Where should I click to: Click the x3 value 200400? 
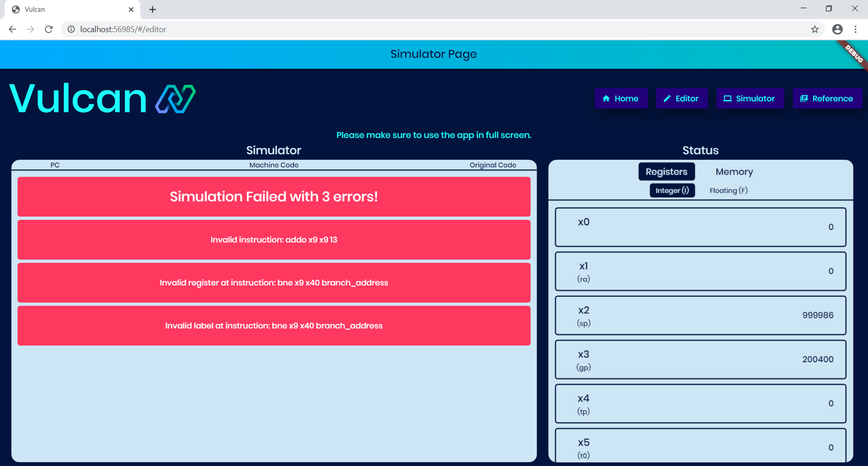[x=818, y=359]
